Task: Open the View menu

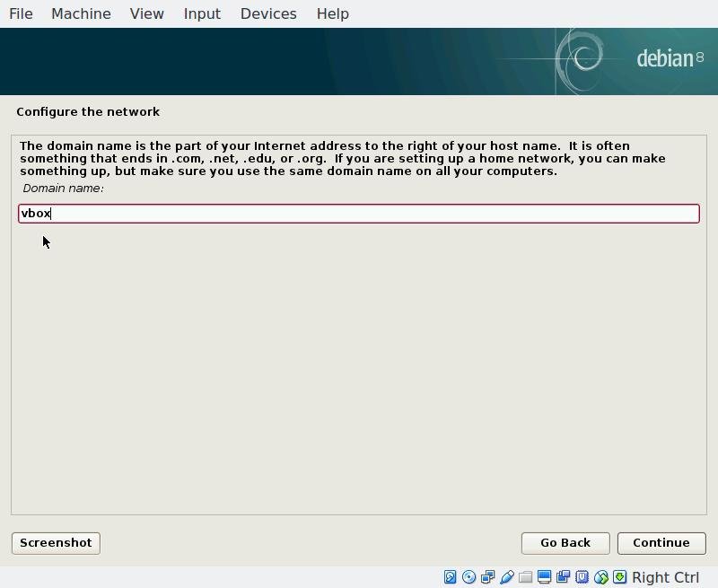Action: (x=147, y=13)
